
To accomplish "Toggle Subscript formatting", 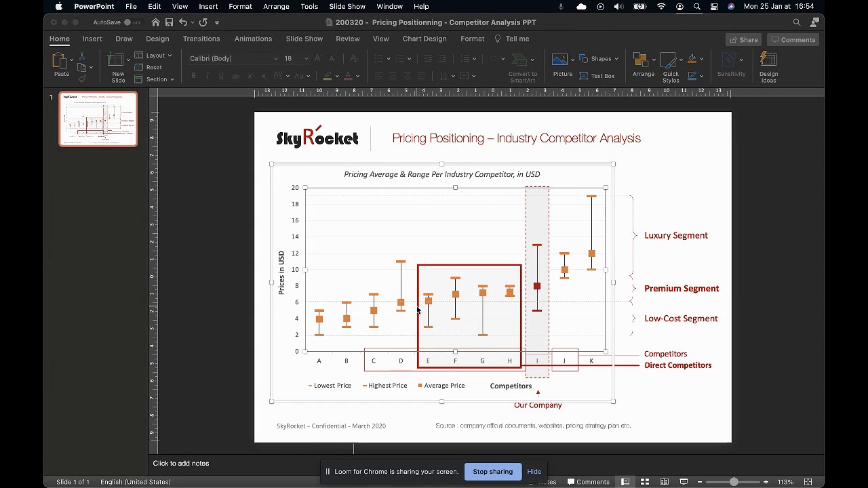I will click(x=265, y=76).
